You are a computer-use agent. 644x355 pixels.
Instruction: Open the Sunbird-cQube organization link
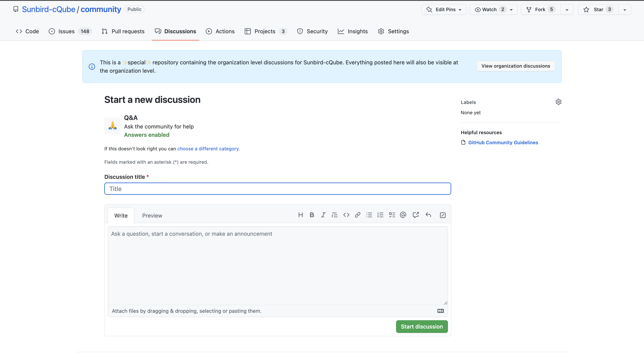coord(48,9)
